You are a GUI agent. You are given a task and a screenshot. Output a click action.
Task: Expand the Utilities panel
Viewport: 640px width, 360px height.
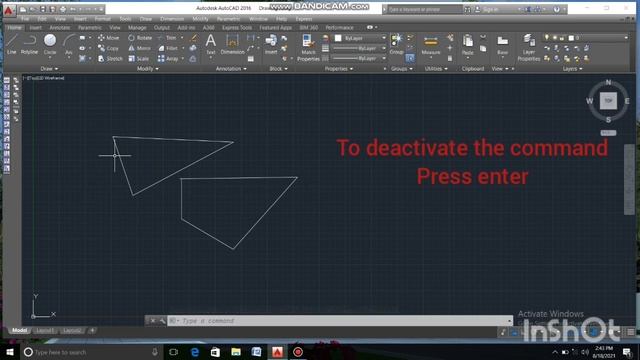point(436,69)
